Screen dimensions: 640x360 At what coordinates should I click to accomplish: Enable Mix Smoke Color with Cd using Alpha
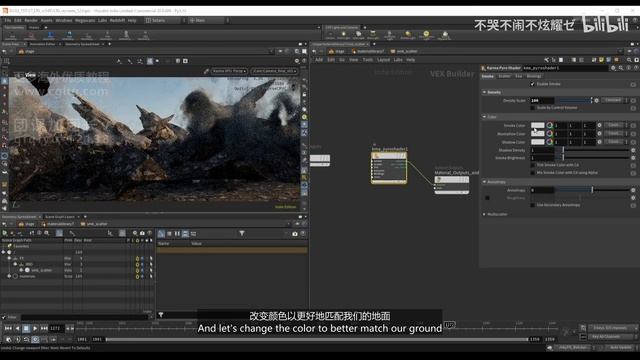[x=532, y=173]
